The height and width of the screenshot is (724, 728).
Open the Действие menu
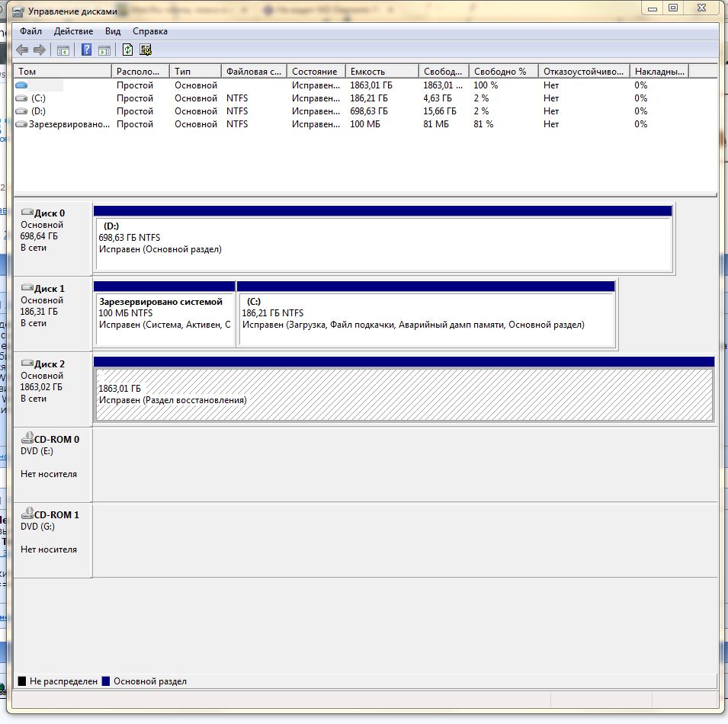pos(74,31)
